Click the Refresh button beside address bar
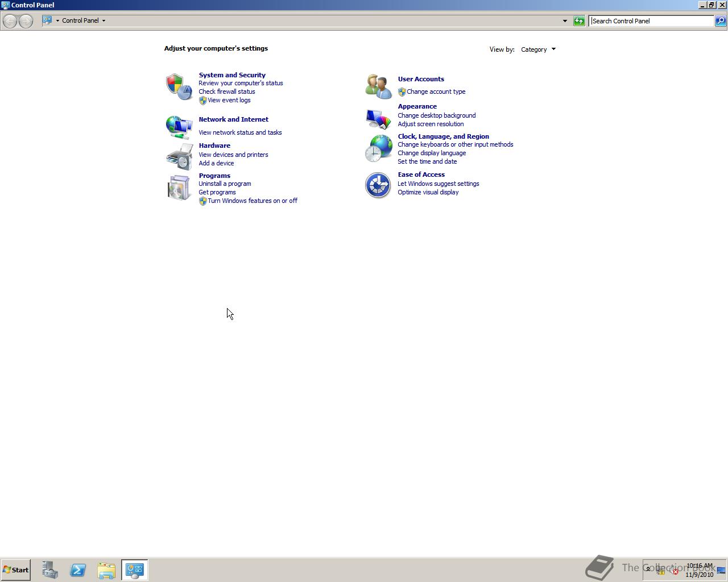Image resolution: width=728 pixels, height=582 pixels. 579,21
